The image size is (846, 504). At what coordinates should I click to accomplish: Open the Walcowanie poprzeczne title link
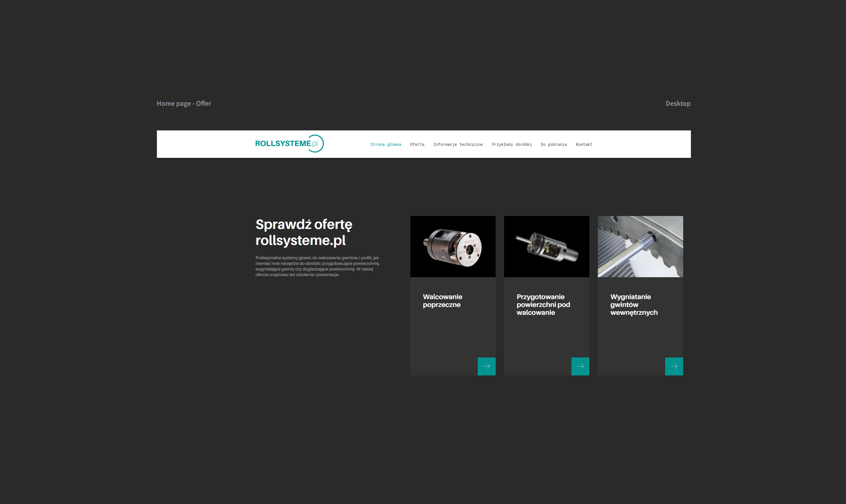pos(442,301)
